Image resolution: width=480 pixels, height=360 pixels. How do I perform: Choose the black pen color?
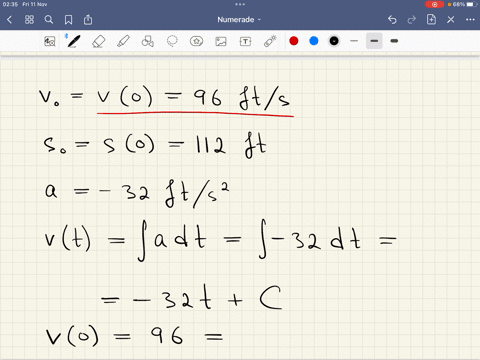(334, 41)
